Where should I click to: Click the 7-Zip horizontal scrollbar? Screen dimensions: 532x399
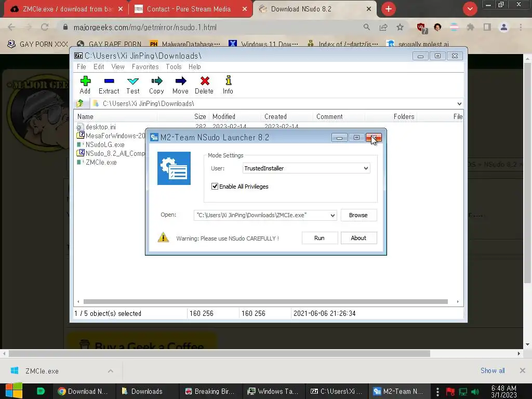(265, 302)
